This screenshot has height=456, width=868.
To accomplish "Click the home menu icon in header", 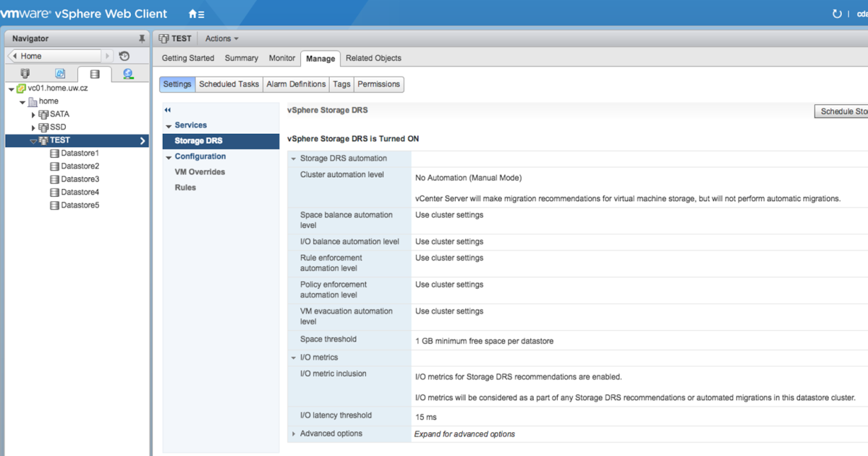I will (x=195, y=14).
